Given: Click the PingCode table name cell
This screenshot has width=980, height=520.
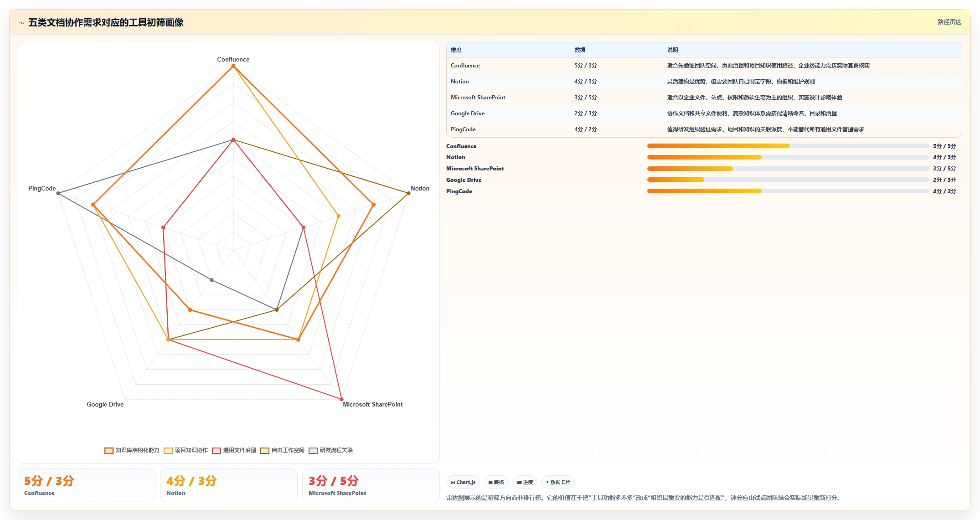Looking at the screenshot, I should coord(463,129).
